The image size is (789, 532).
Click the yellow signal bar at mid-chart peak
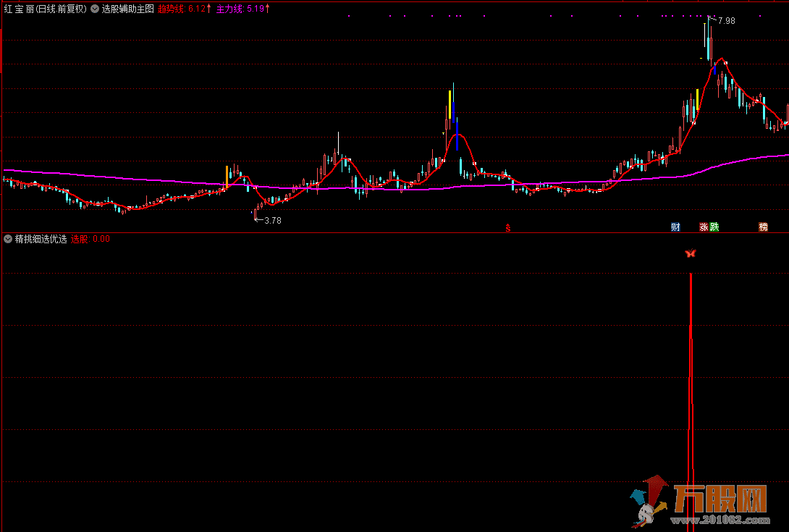click(450, 105)
